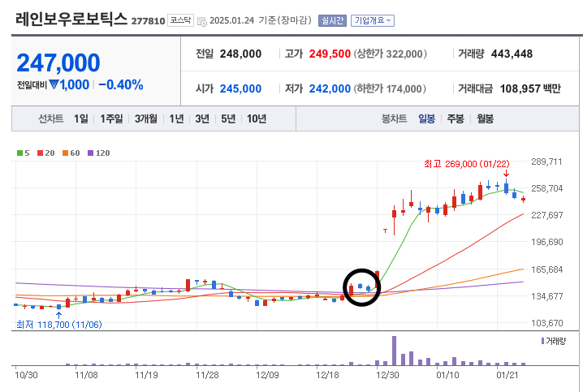Click the 01/21 date axis label

pos(507,375)
